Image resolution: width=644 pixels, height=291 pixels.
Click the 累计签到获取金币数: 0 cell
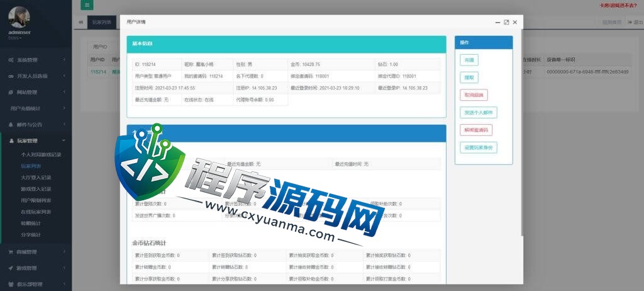click(x=170, y=255)
